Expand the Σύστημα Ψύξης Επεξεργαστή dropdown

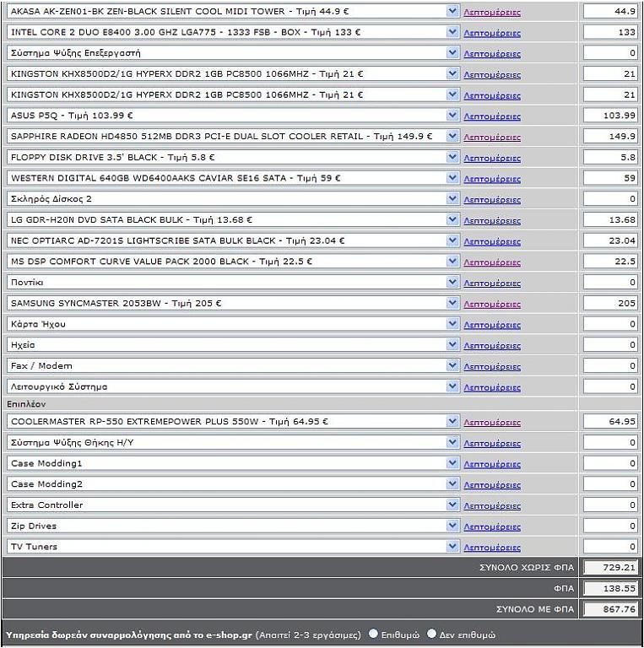tap(233, 53)
